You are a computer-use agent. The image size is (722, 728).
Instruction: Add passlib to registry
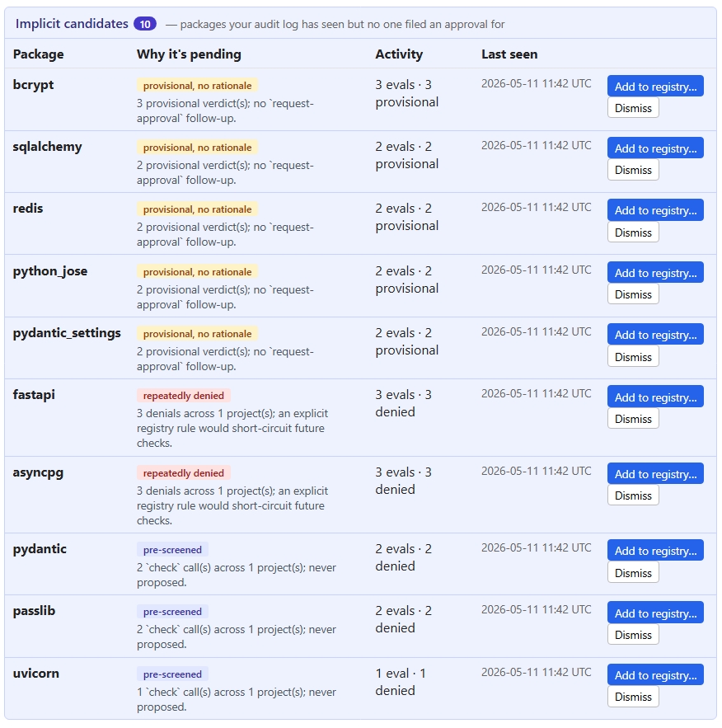[x=655, y=613]
